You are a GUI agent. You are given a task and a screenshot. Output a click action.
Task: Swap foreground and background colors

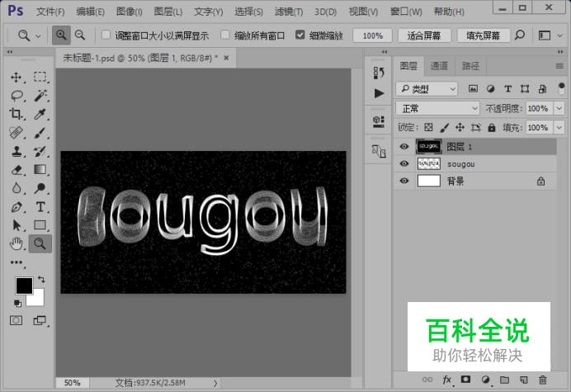(x=41, y=280)
